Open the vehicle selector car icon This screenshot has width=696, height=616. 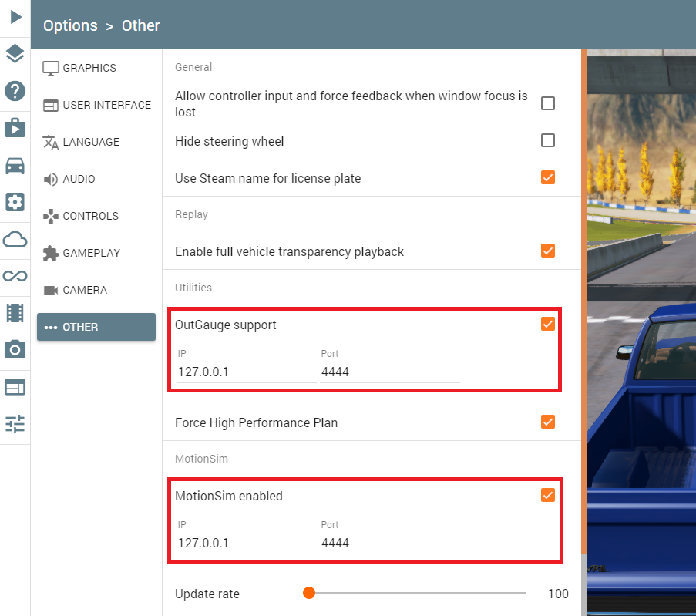(x=15, y=165)
